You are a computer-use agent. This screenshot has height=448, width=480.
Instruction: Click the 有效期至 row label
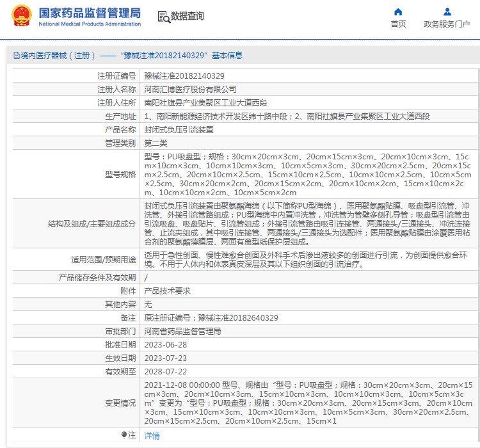coord(120,372)
